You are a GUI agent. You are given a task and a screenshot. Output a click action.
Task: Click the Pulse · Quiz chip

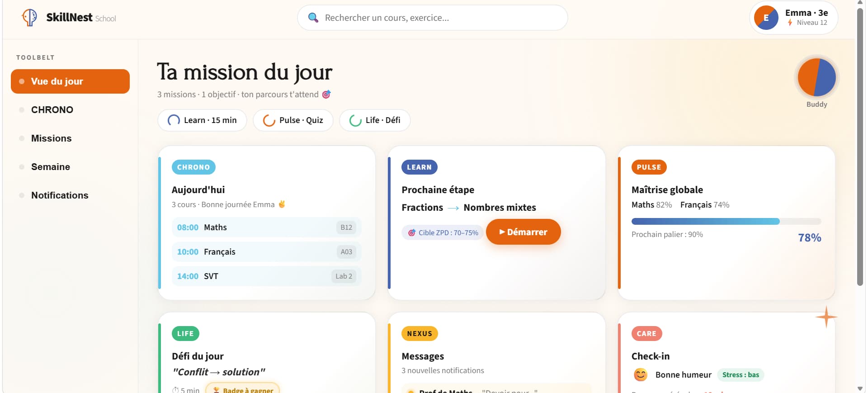293,120
